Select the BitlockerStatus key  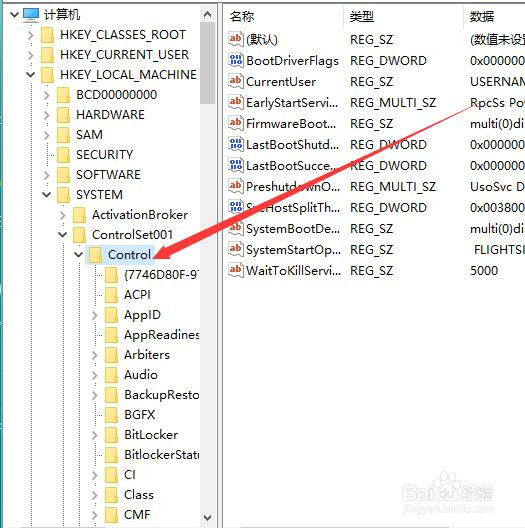(161, 455)
